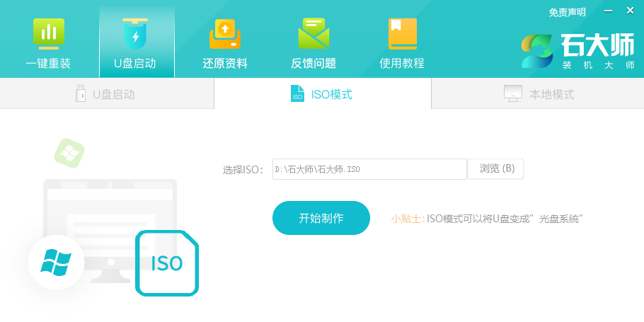Switch to the 本地模式 tab
Viewport: 644px width, 322px height.
click(x=538, y=93)
